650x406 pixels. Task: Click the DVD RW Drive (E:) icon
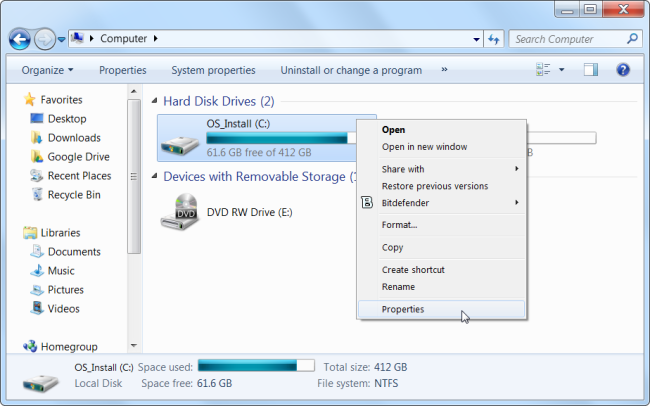pos(180,212)
